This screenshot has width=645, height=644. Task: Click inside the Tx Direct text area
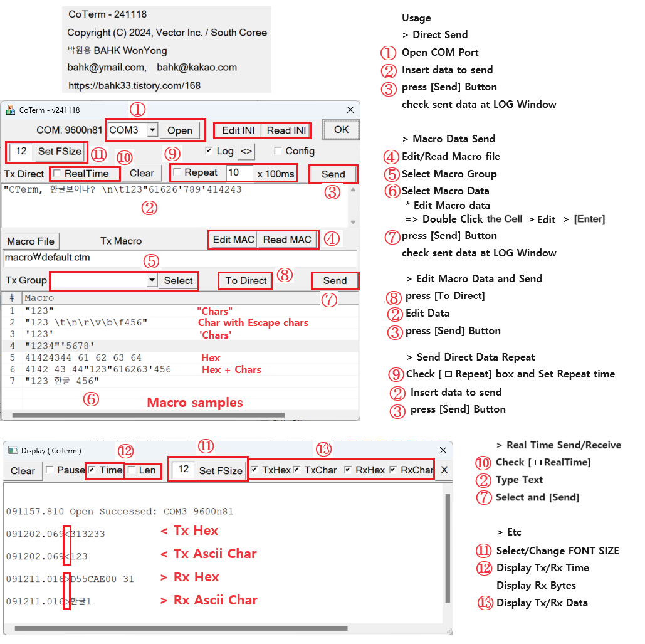[x=175, y=204]
